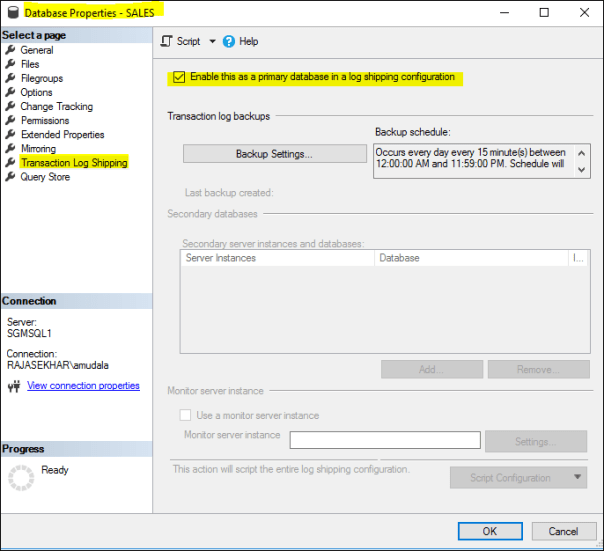The image size is (604, 551).
Task: Click the wrench icon beside Change Tracking
Action: pos(10,106)
